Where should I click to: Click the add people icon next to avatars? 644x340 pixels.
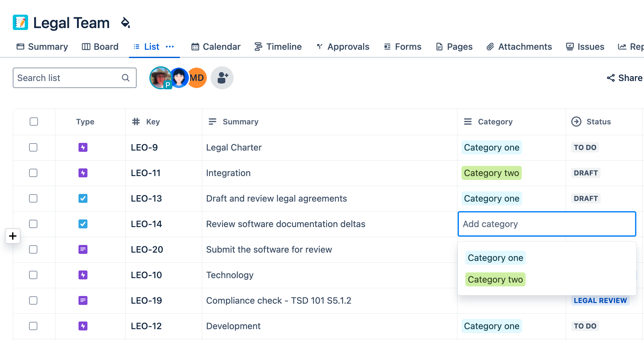222,78
